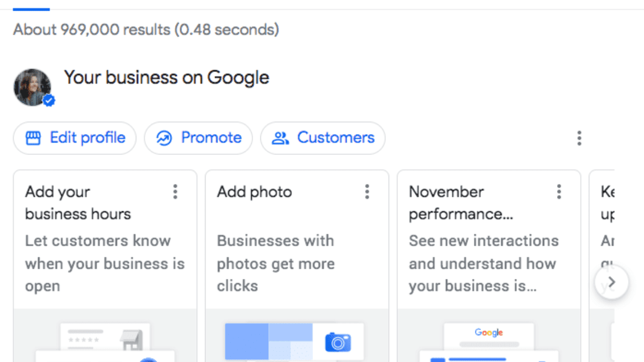Click the trending arrow icon in Promote

(x=164, y=138)
